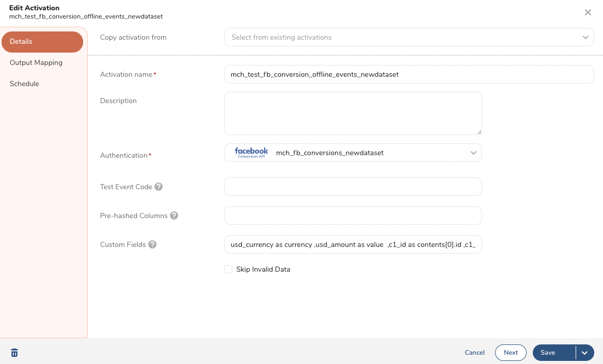Click the delete activation trash icon

tap(14, 353)
